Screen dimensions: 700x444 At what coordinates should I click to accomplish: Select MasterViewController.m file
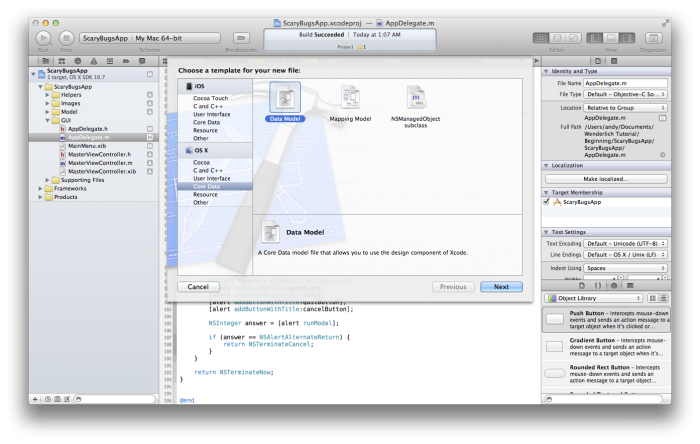pos(100,163)
